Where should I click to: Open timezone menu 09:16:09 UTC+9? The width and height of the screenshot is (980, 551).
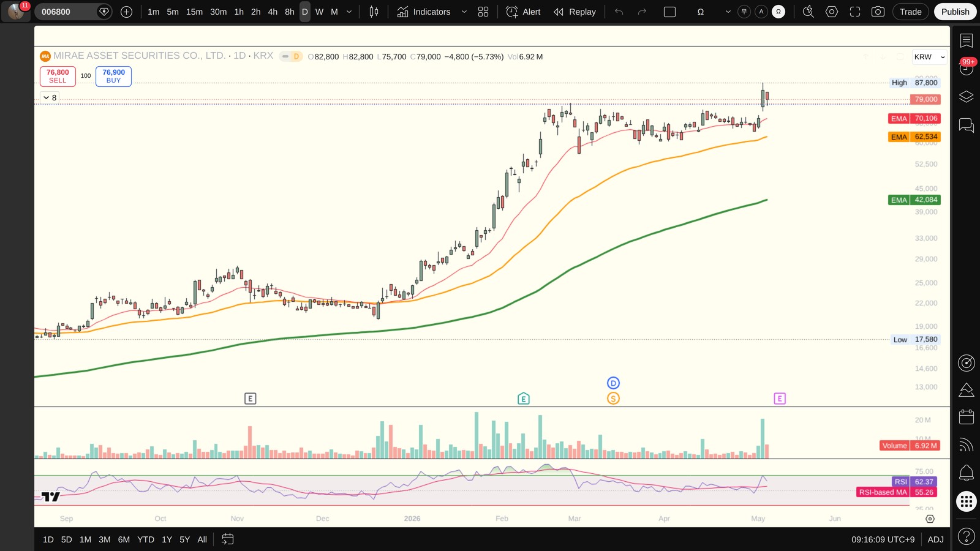point(883,539)
